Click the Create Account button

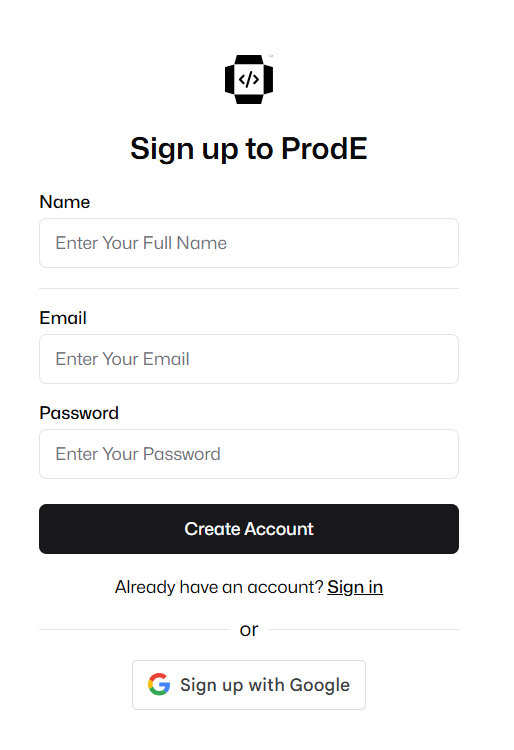pyautogui.click(x=249, y=529)
